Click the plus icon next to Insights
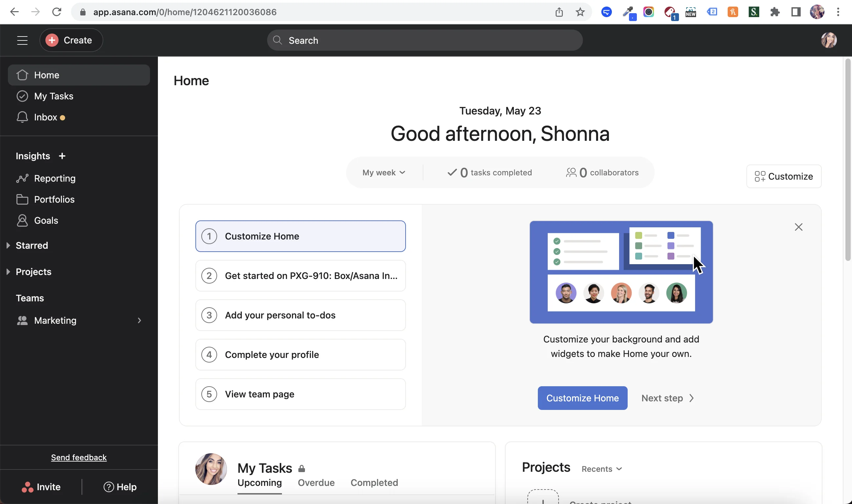 (x=62, y=156)
